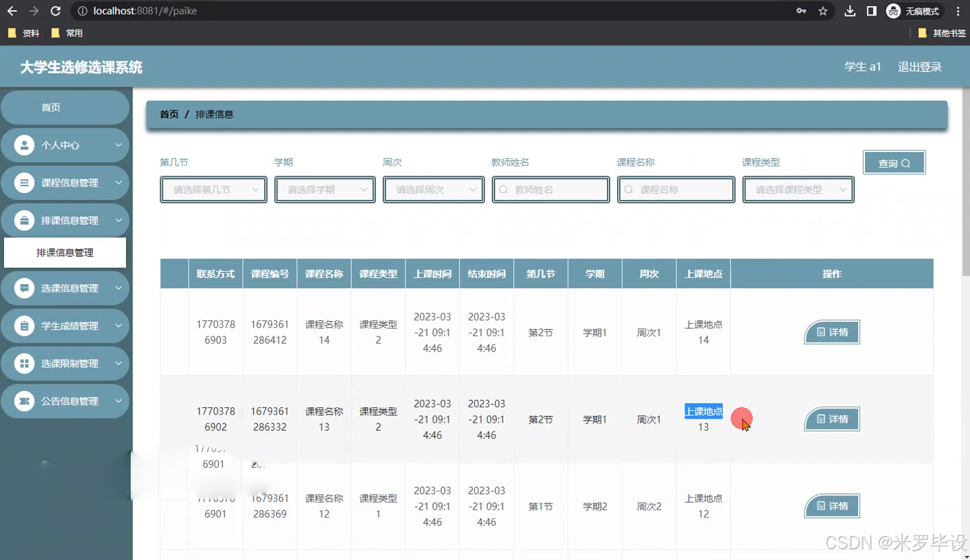Expand 选课限制管理 menu chevron
970x560 pixels.
[x=119, y=363]
